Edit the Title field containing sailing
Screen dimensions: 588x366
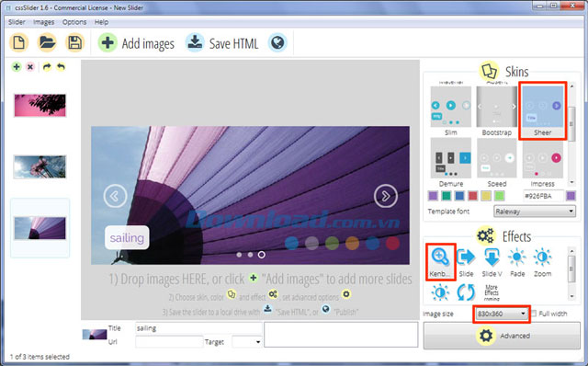198,328
